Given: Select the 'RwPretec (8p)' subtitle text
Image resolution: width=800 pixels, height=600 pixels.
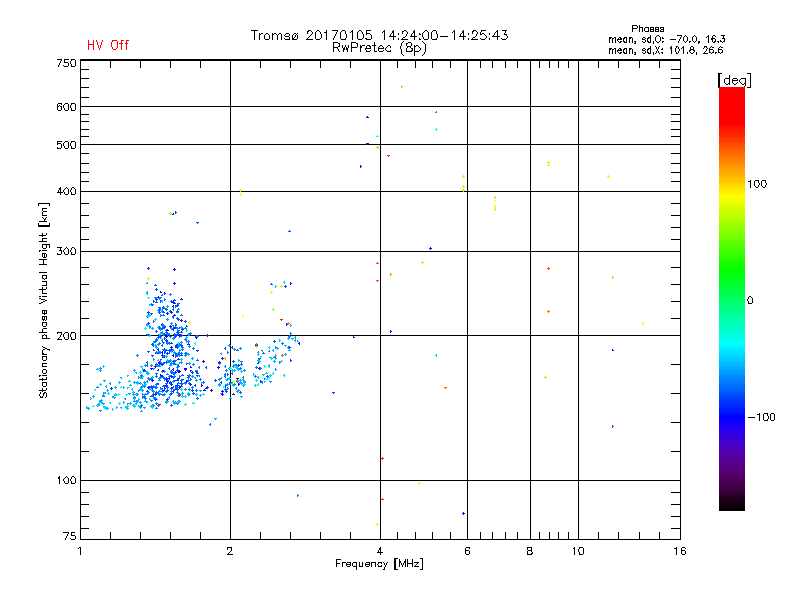Looking at the screenshot, I should tap(380, 48).
